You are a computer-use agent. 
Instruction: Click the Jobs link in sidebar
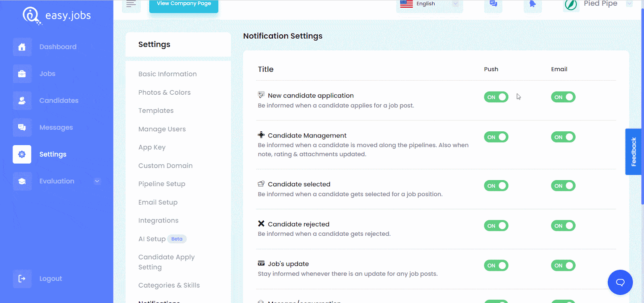coord(47,74)
